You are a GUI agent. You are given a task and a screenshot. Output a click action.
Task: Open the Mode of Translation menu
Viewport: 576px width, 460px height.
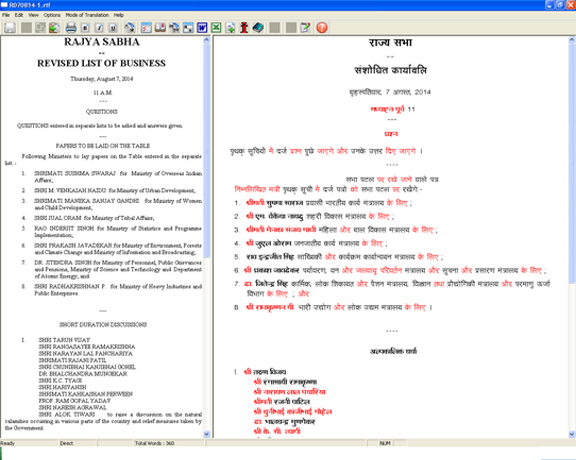pos(87,15)
